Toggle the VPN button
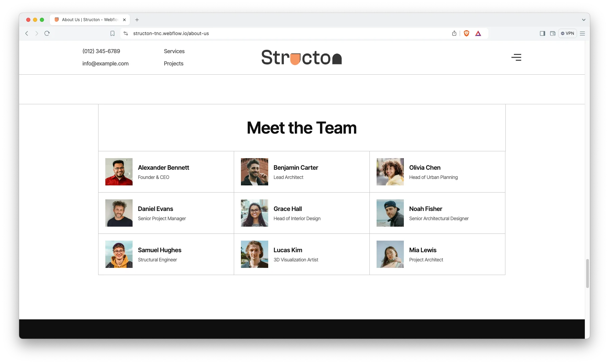609x364 pixels. tap(567, 33)
